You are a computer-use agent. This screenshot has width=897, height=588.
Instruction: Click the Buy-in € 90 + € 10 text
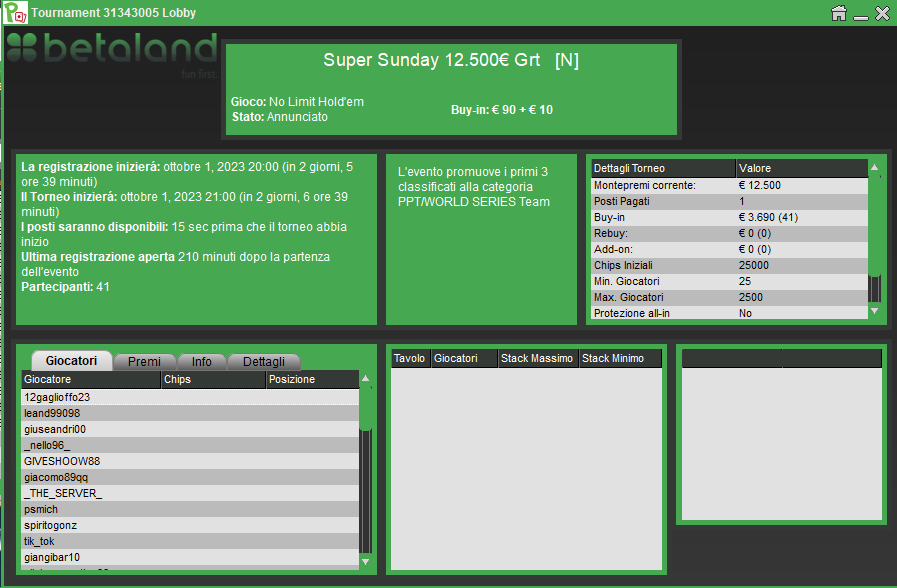(502, 110)
